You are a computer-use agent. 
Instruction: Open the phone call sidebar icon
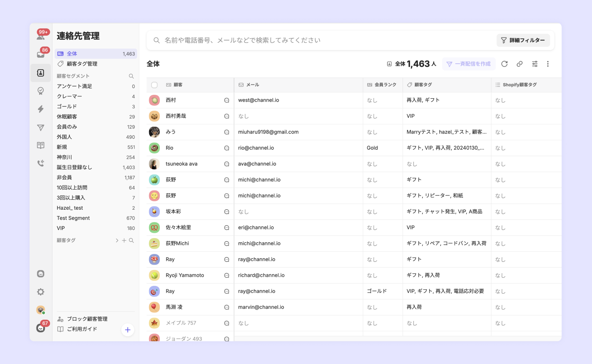[x=41, y=163]
